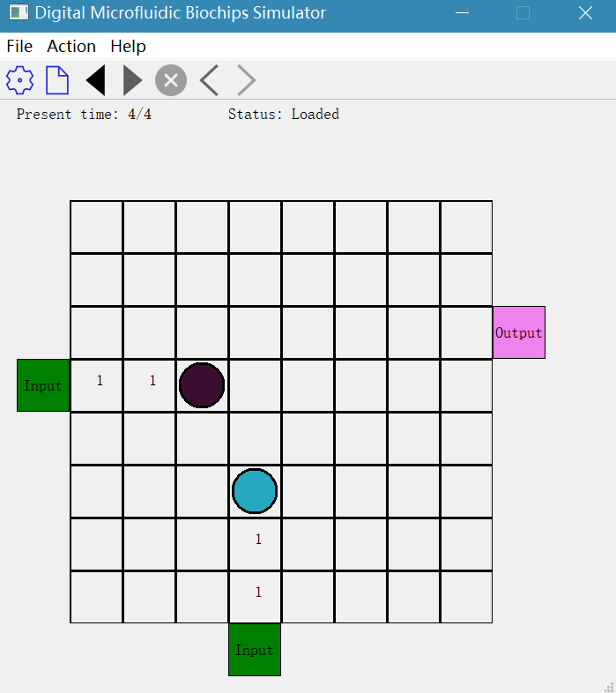Step forward with the right chevron icon
The image size is (616, 693).
246,80
